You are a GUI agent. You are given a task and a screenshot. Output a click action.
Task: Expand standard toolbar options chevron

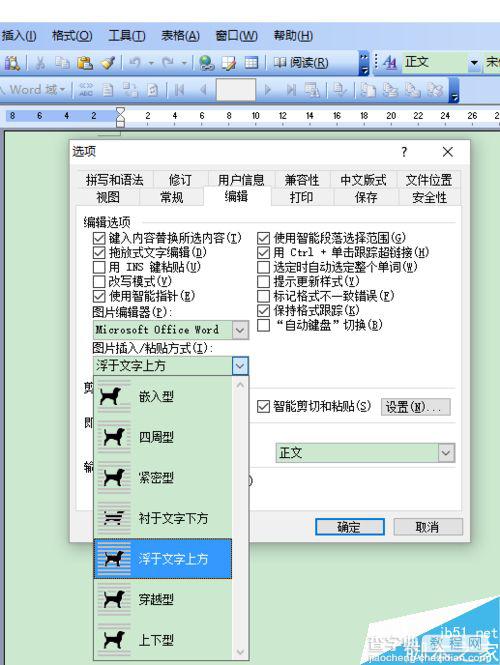(x=364, y=63)
